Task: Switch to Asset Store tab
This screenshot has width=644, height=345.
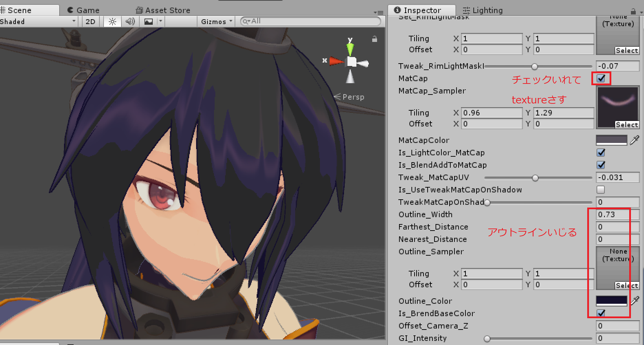Action: point(163,10)
